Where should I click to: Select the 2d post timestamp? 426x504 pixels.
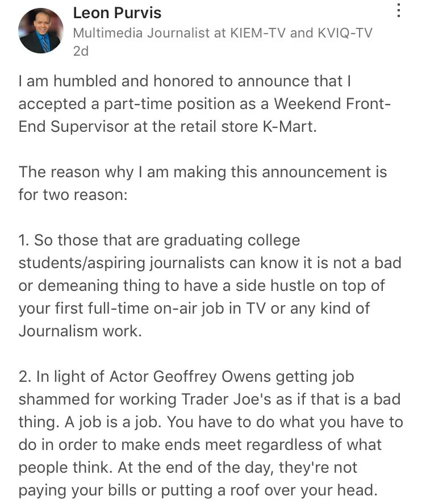click(81, 51)
